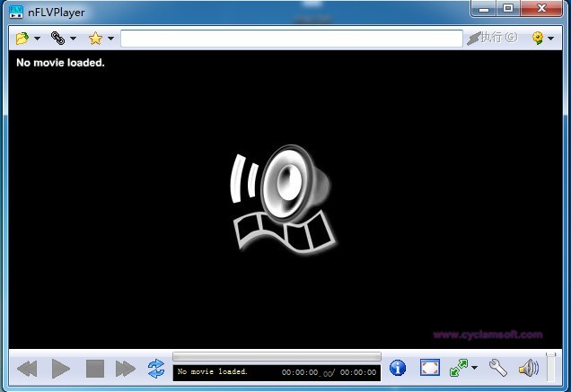The width and height of the screenshot is (571, 392).
Task: Click the URL address input field
Action: click(292, 39)
